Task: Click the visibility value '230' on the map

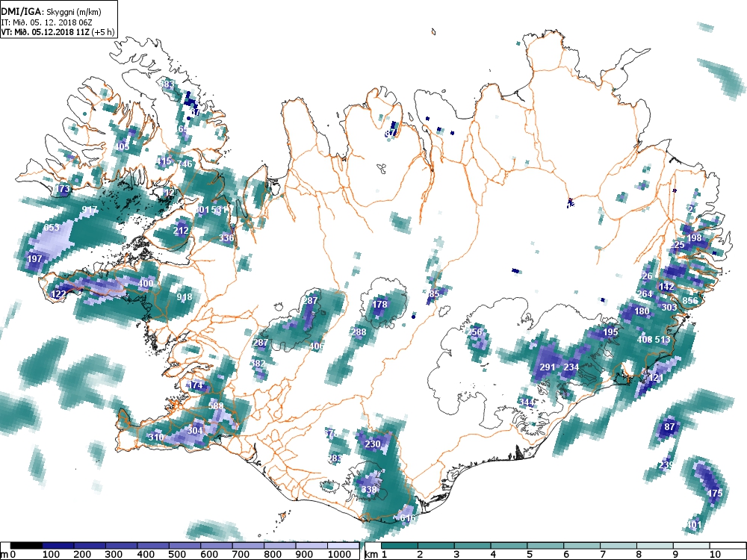Action: (x=373, y=444)
